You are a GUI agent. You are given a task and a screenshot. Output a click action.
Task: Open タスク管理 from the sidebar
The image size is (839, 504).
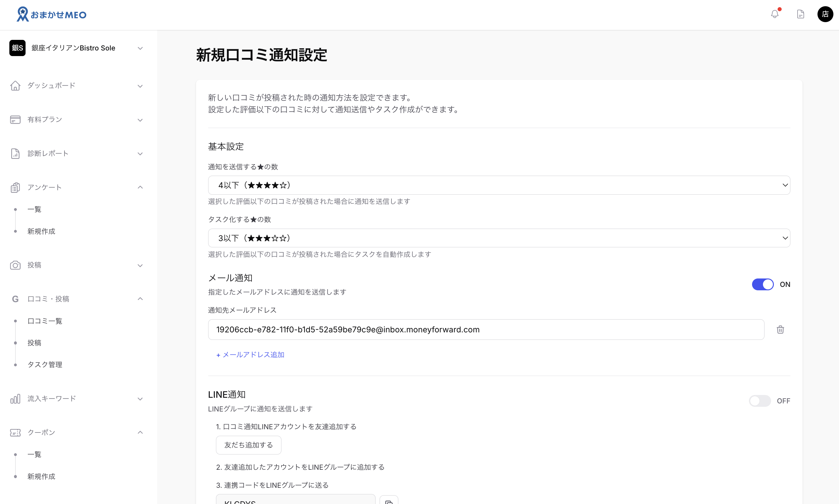pyautogui.click(x=45, y=364)
